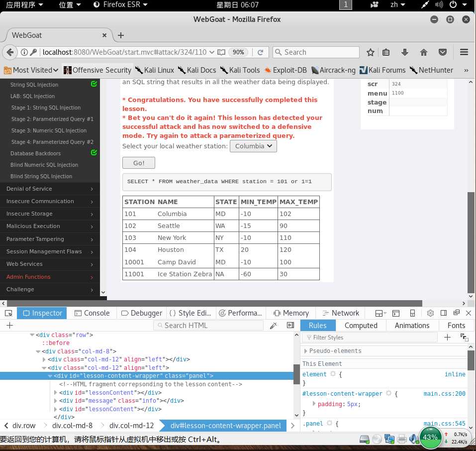Open the Most Visited bookmarks dropdown
Viewport: 476px width, 451px height.
point(31,70)
